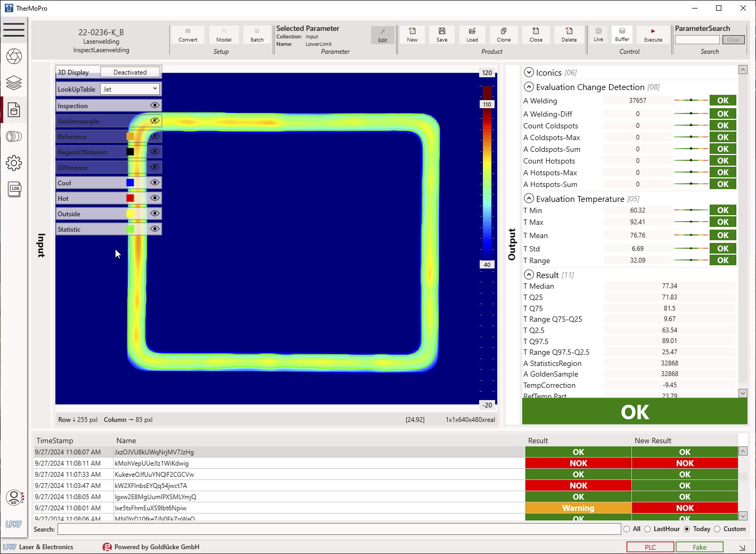This screenshot has width=756, height=554.
Task: Toggle visibility of the Hot layer
Action: click(x=154, y=198)
